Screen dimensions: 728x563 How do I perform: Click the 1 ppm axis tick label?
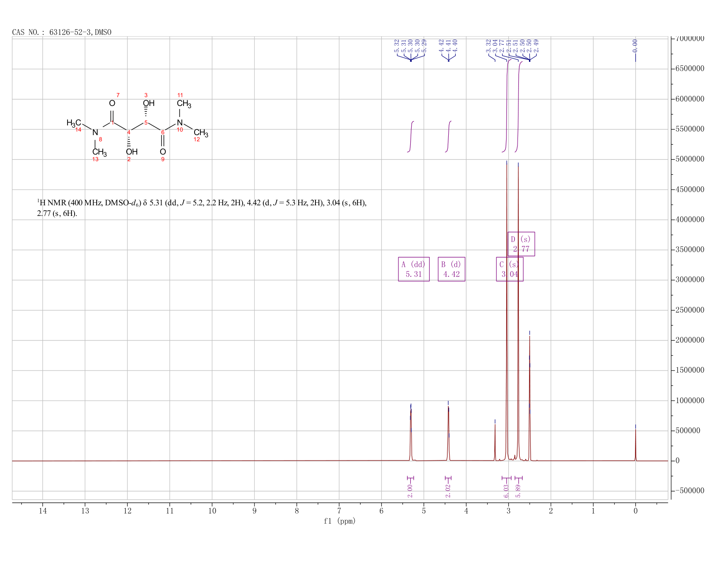pyautogui.click(x=593, y=511)
